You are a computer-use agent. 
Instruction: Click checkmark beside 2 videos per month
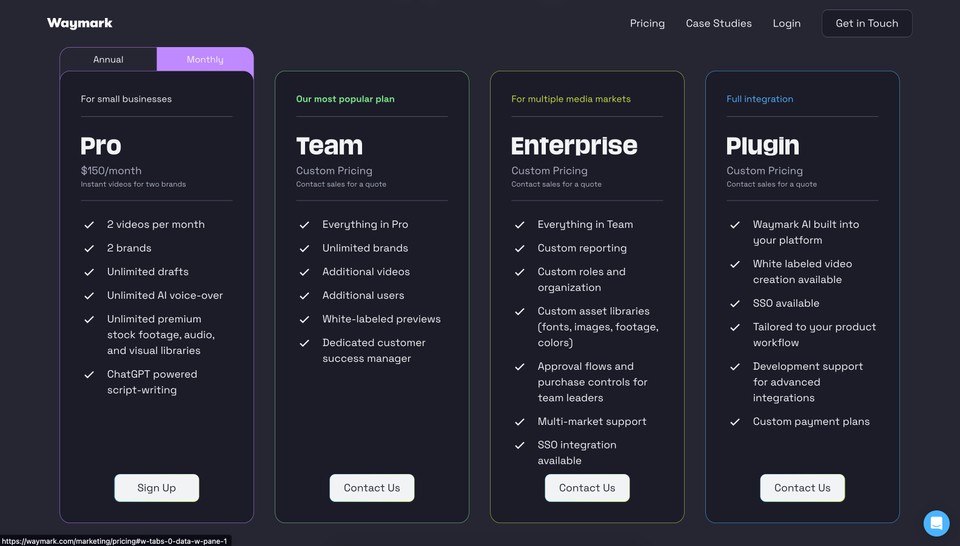point(89,225)
